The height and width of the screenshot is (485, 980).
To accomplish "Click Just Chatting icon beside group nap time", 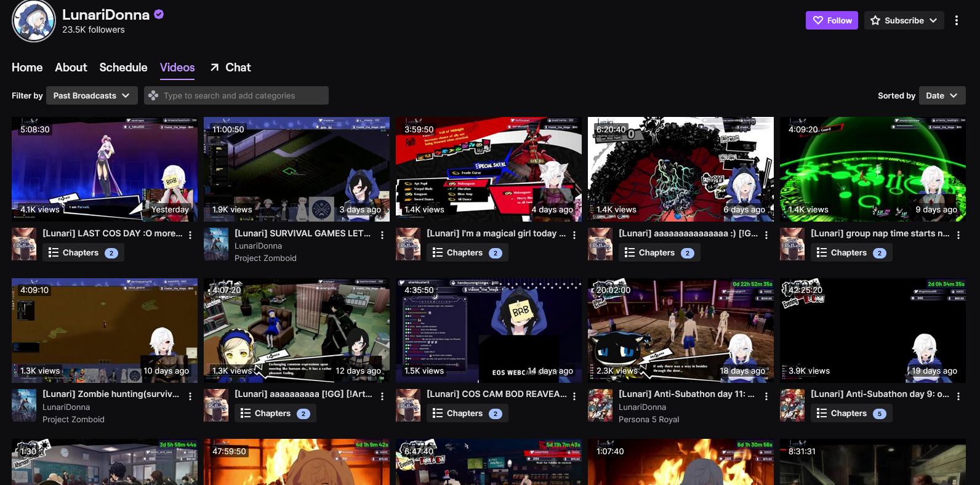I will pyautogui.click(x=792, y=244).
